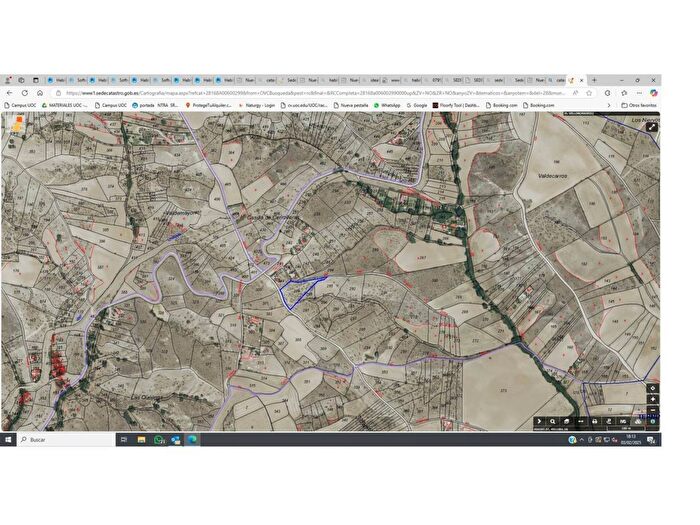Click the print map icon

(595, 421)
